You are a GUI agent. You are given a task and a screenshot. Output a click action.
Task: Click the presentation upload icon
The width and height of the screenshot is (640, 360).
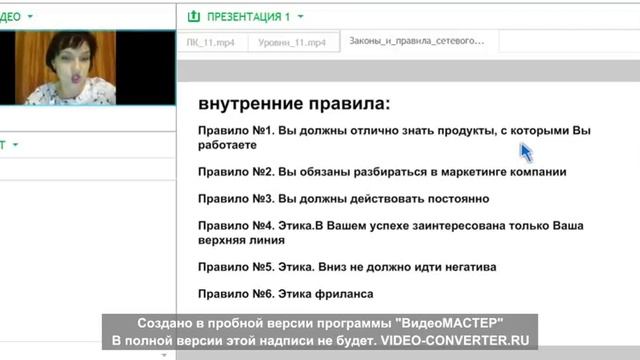193,16
